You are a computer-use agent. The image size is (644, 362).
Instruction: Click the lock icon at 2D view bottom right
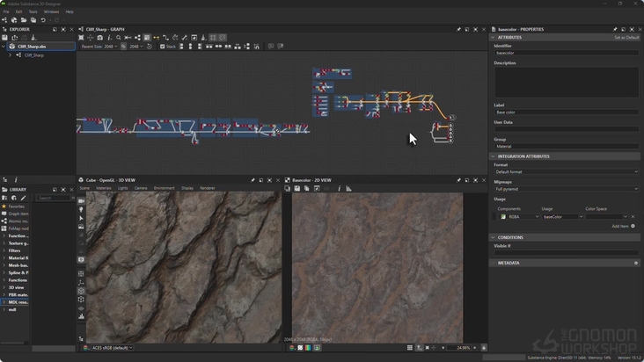[484, 348]
